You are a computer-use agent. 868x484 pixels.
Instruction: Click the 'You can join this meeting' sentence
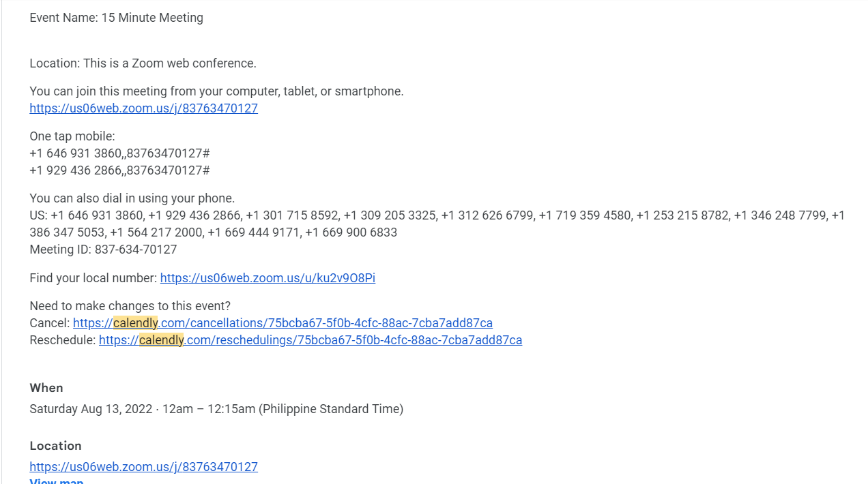(x=216, y=91)
